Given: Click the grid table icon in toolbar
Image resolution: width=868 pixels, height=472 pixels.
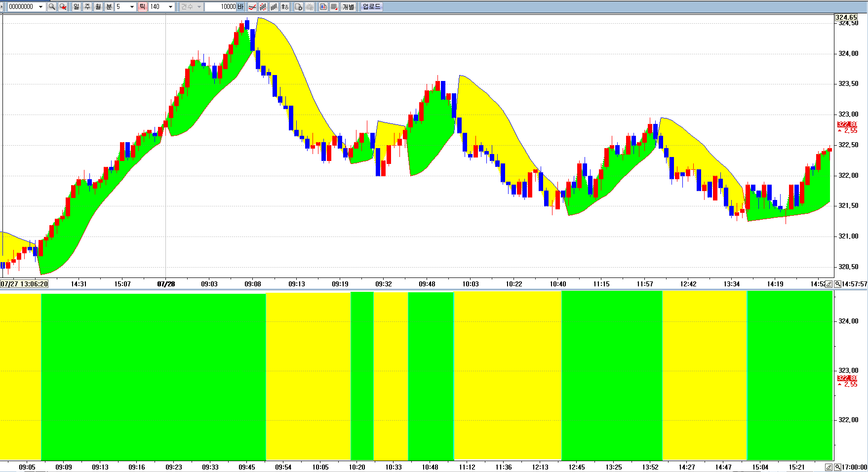Looking at the screenshot, I should (334, 6).
